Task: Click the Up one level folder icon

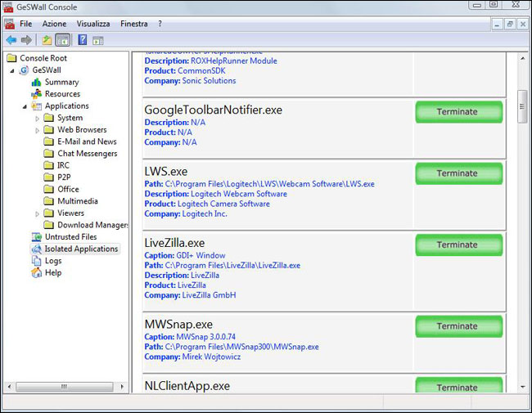Action: (47, 39)
